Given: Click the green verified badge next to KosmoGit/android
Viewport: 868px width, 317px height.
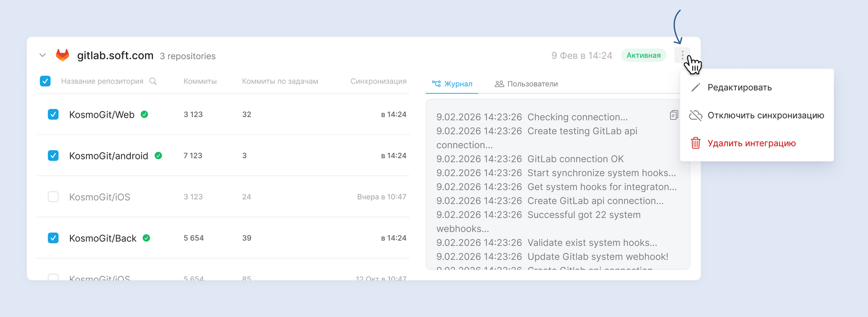Looking at the screenshot, I should [158, 155].
